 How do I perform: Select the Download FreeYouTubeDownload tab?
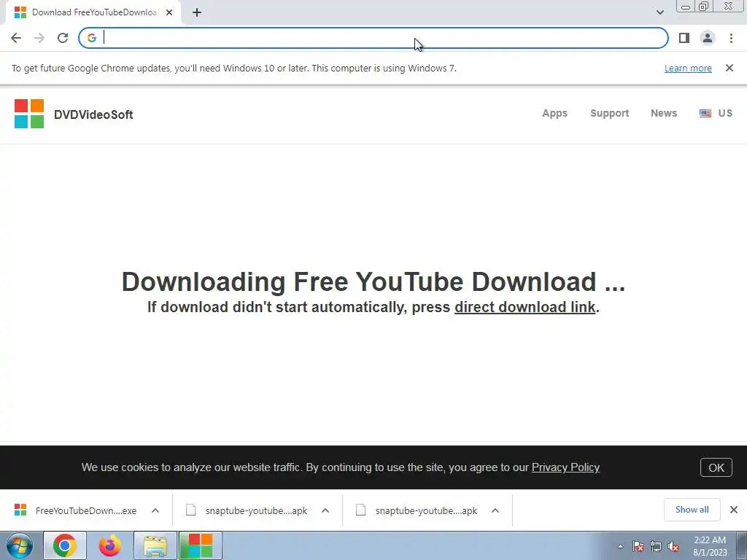pyautogui.click(x=93, y=12)
